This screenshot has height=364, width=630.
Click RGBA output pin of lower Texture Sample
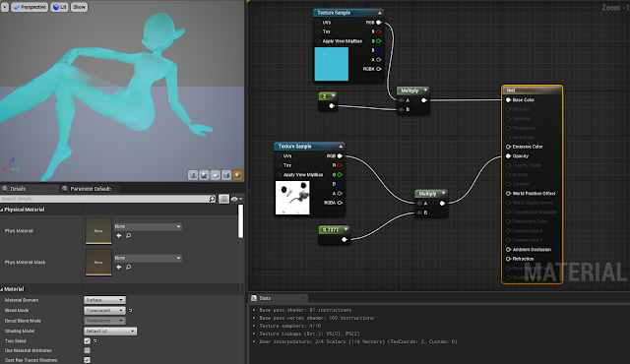[340, 203]
